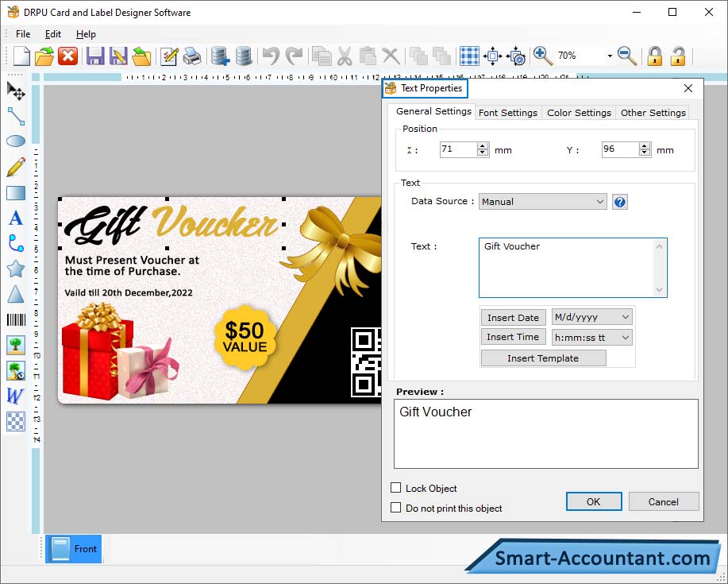This screenshot has width=728, height=584.
Task: Open the File menu
Action: 23,34
